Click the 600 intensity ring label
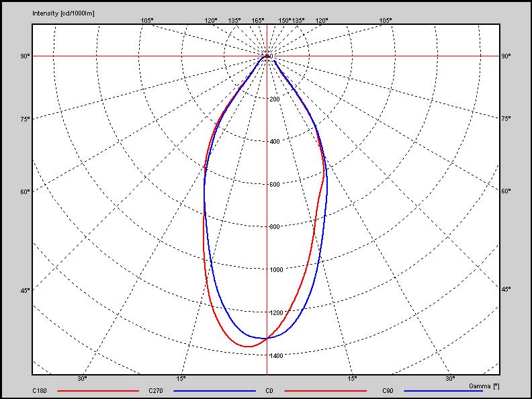The width and height of the screenshot is (532, 399). pyautogui.click(x=275, y=185)
